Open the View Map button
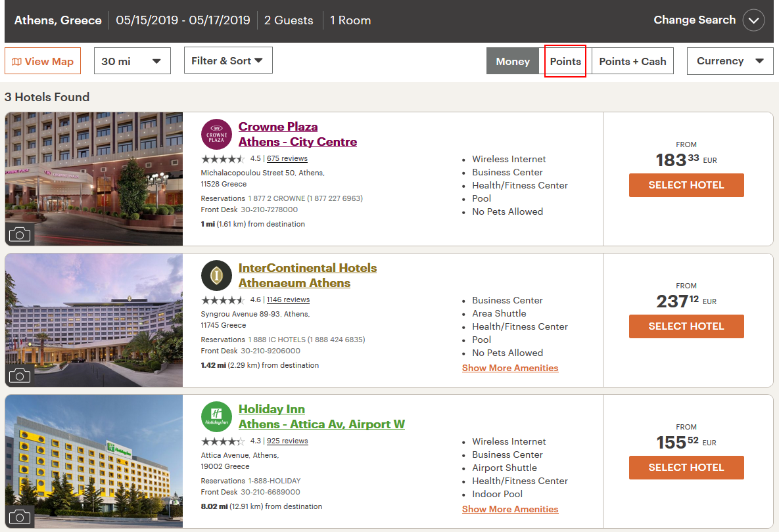Viewport: 779px width, 532px height. (43, 61)
